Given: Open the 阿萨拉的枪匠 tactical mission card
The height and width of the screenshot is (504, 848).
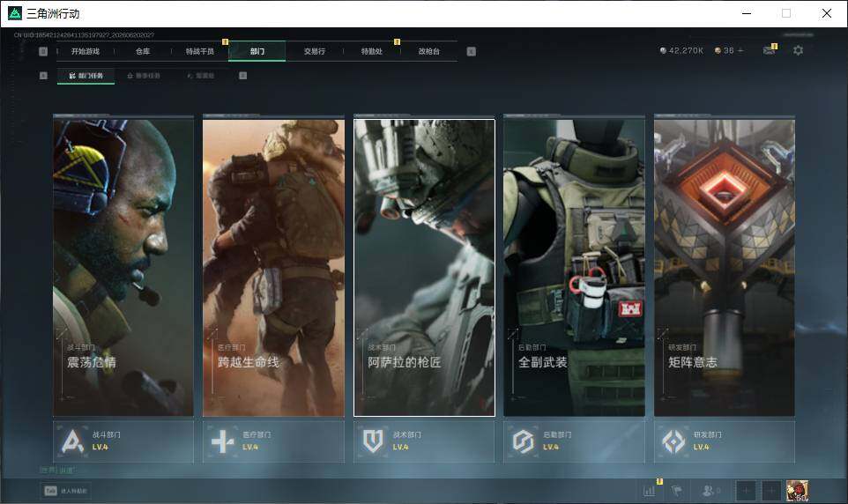Looking at the screenshot, I should coord(425,268).
